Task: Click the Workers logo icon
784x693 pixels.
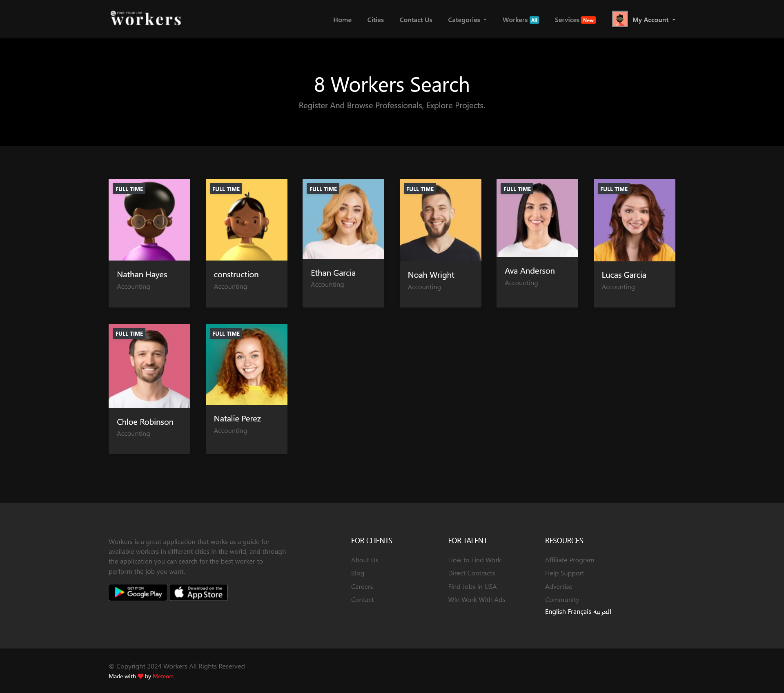Action: pyautogui.click(x=145, y=19)
